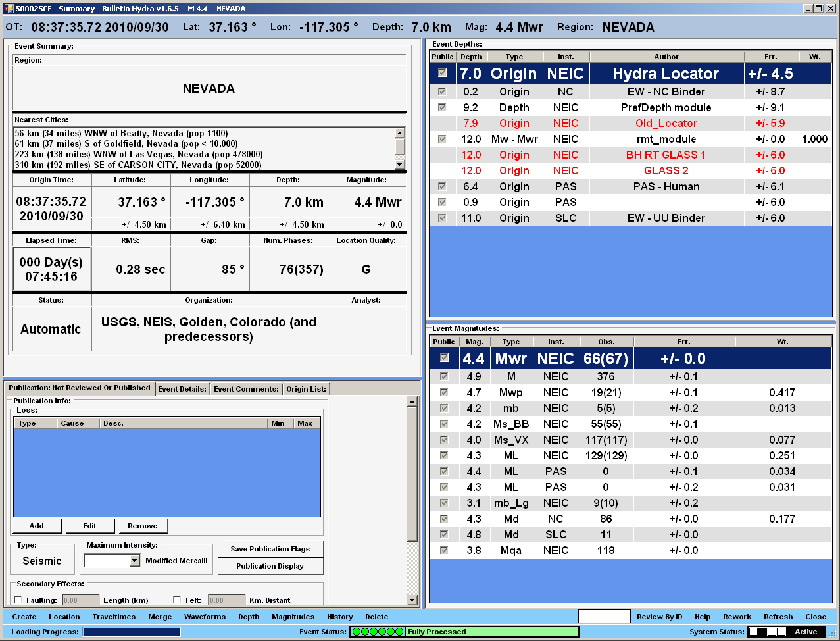840x641 pixels.
Task: Click the Publication panel scrollbar up arrow
Action: (x=412, y=401)
